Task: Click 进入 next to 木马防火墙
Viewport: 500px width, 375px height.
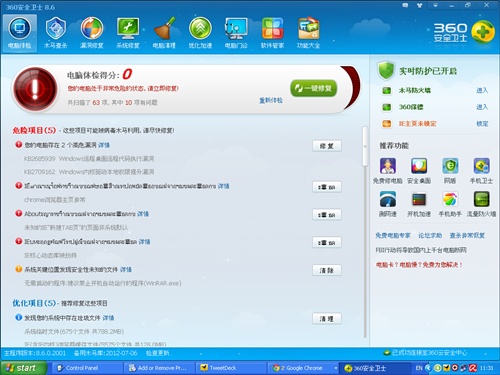Action: [x=482, y=90]
